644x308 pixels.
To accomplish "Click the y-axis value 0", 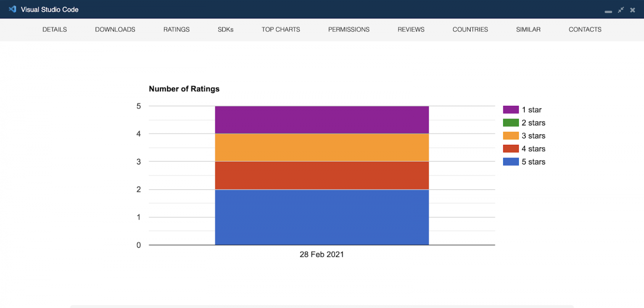I will click(x=138, y=245).
